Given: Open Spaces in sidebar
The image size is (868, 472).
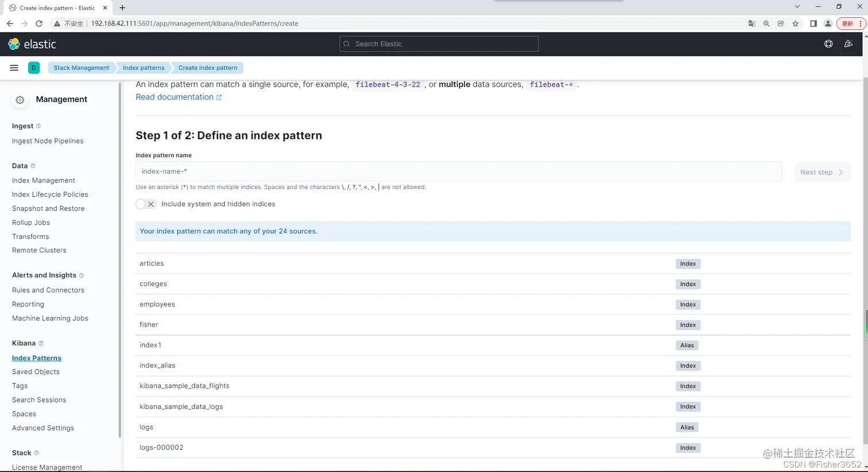Looking at the screenshot, I should tap(24, 414).
